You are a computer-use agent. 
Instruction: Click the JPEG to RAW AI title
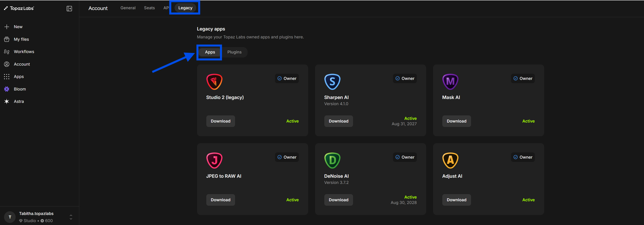pos(224,176)
